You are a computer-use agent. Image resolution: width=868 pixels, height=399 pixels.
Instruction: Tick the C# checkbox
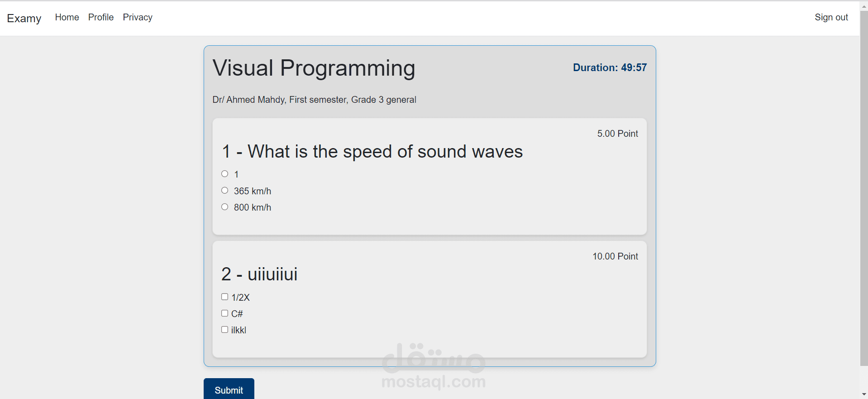coord(224,313)
